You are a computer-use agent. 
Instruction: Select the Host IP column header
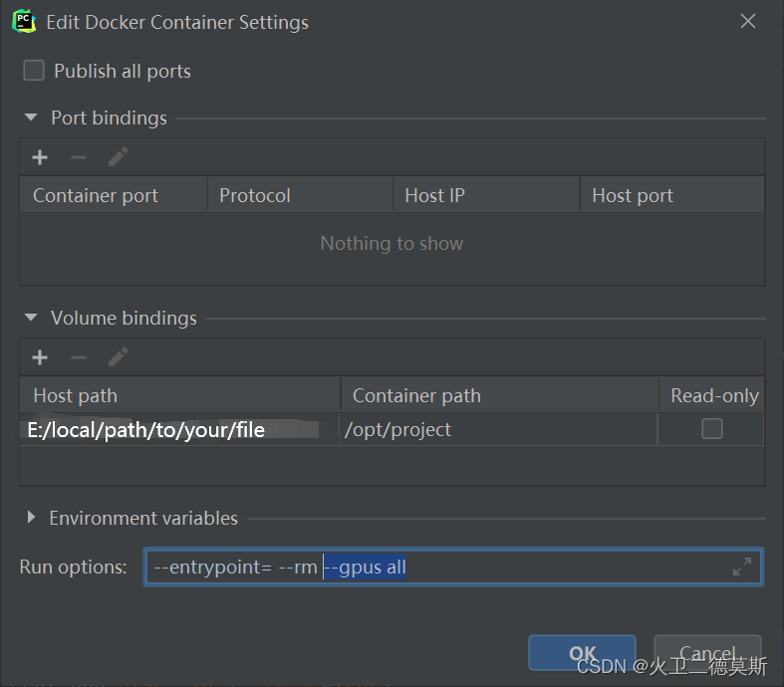486,195
